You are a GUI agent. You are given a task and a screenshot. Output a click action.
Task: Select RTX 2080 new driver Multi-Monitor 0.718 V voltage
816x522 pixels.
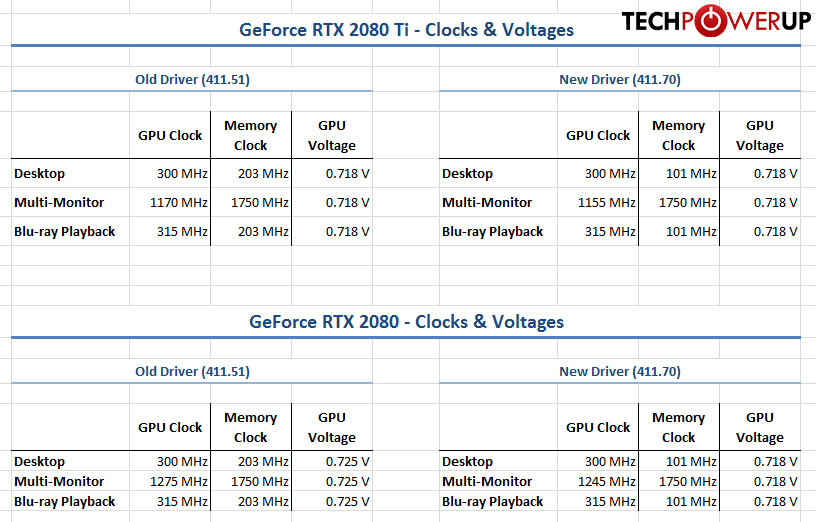775,481
